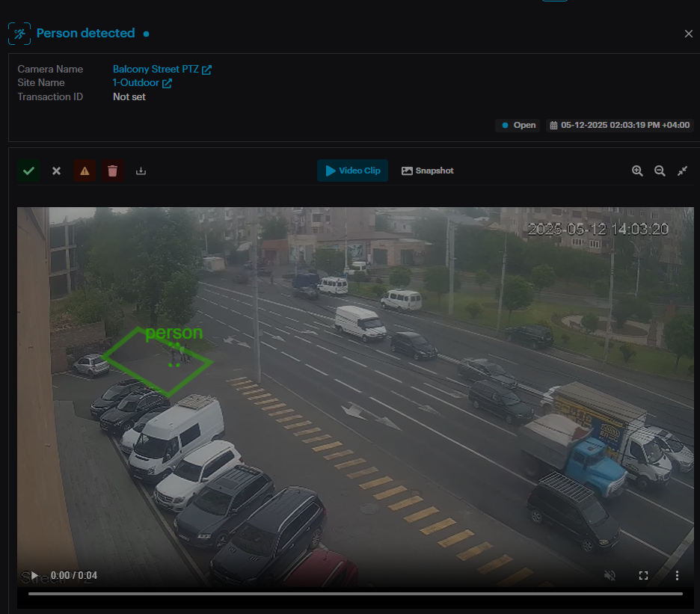Click the green checkmark confirm icon

[x=28, y=171]
